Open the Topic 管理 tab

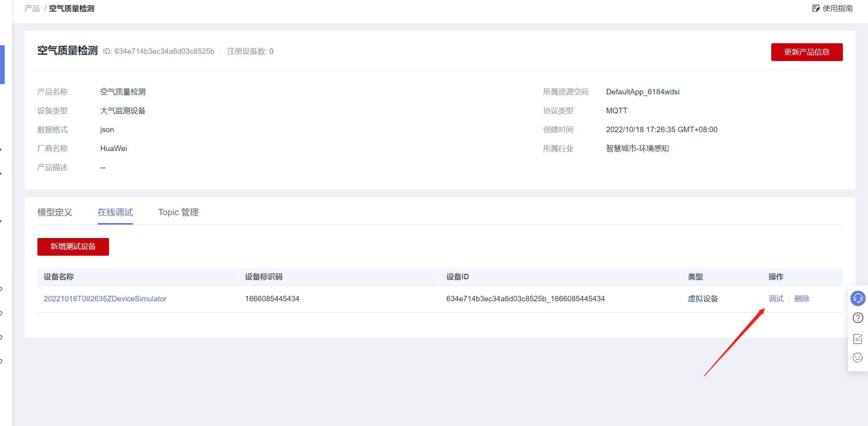pyautogui.click(x=178, y=212)
